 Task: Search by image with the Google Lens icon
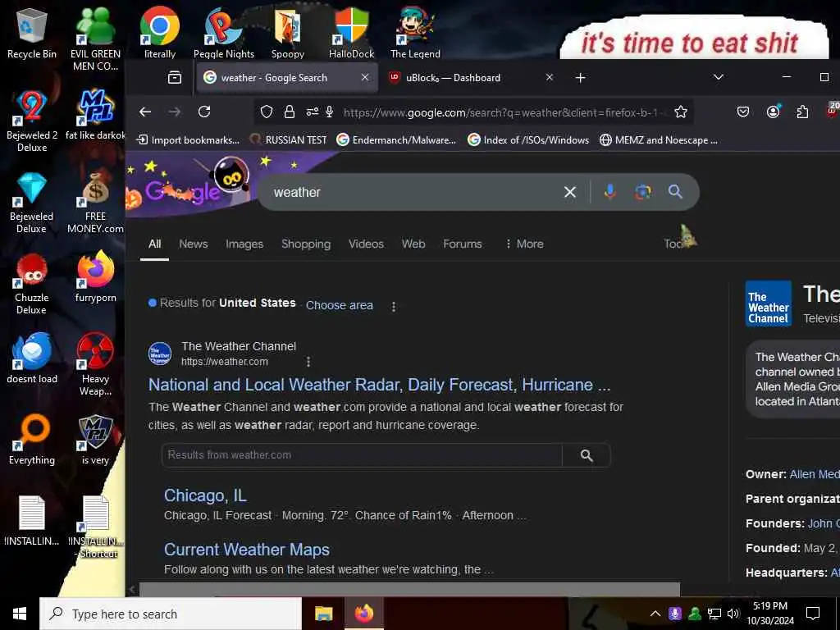click(643, 192)
